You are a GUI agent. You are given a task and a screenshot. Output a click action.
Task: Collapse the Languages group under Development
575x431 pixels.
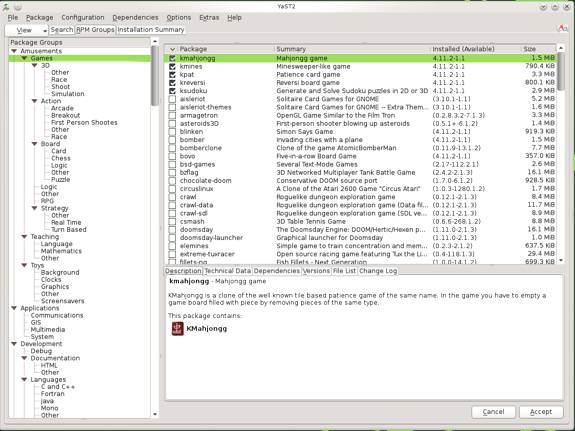coord(24,379)
